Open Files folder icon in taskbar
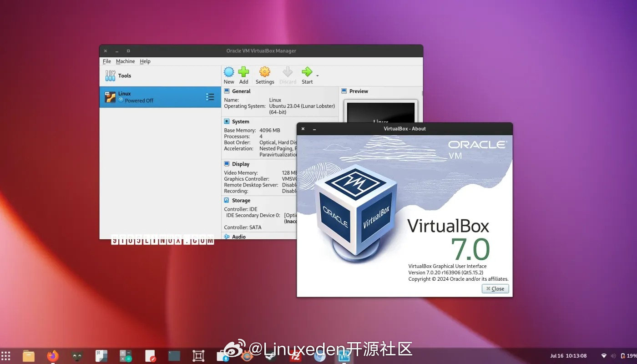637x364 pixels. pos(29,356)
